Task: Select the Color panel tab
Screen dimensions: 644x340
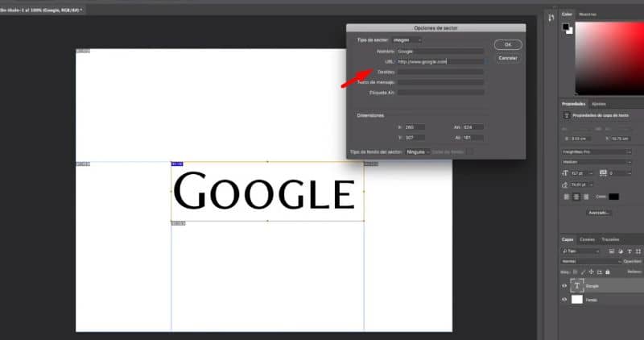Action: click(568, 15)
